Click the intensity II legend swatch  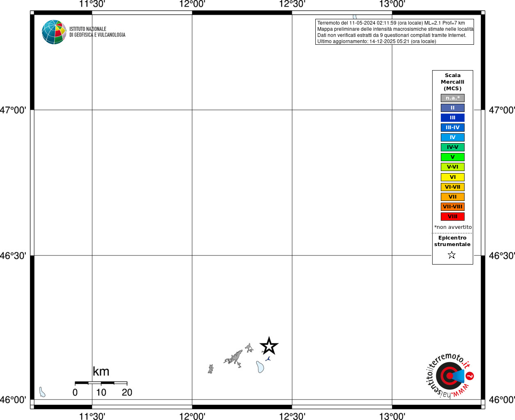pyautogui.click(x=453, y=108)
